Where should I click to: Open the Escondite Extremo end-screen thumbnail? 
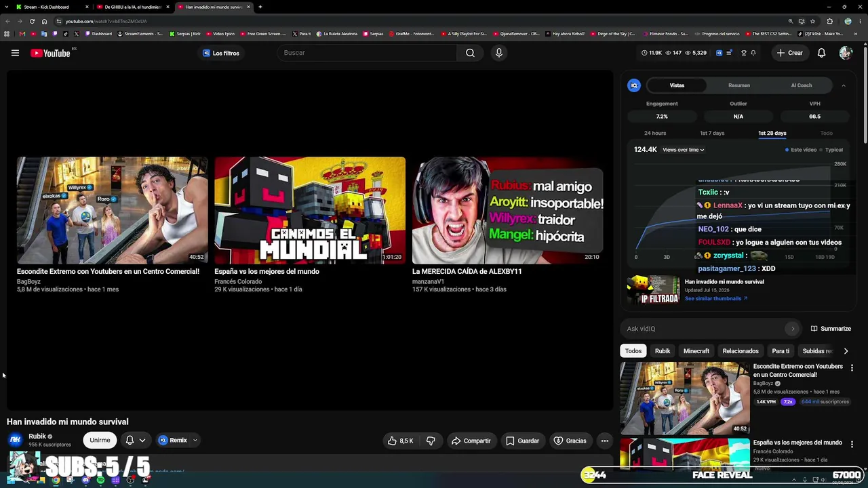click(113, 210)
